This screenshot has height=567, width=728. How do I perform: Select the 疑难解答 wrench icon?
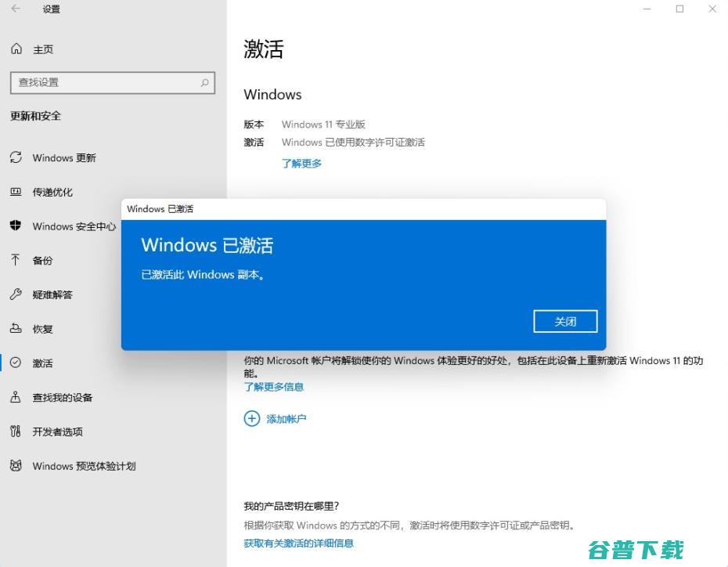point(14,294)
